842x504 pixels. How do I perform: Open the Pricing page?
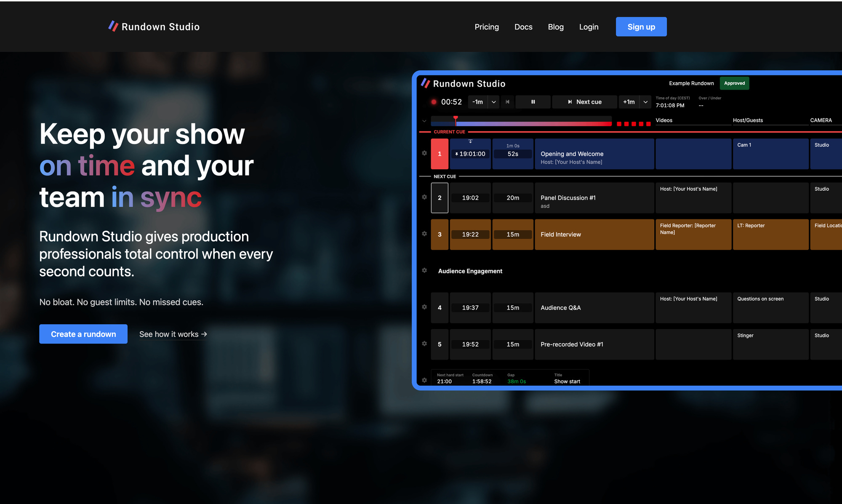(486, 27)
